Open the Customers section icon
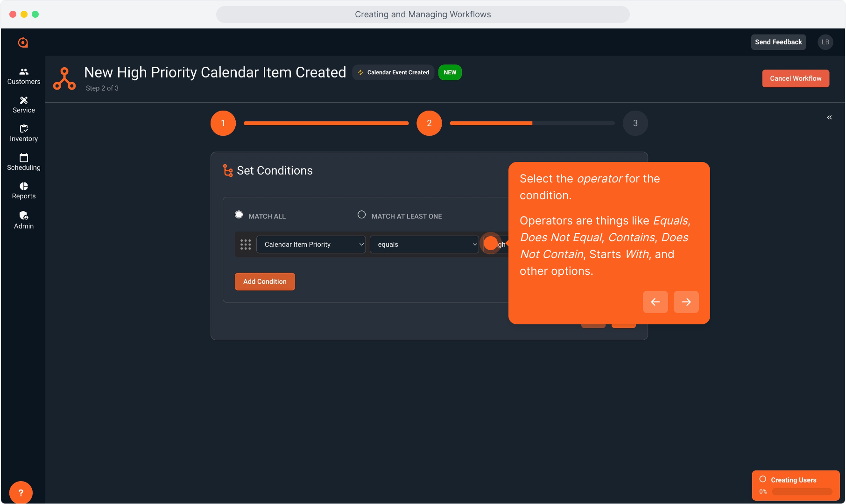Image resolution: width=846 pixels, height=504 pixels. [x=24, y=72]
